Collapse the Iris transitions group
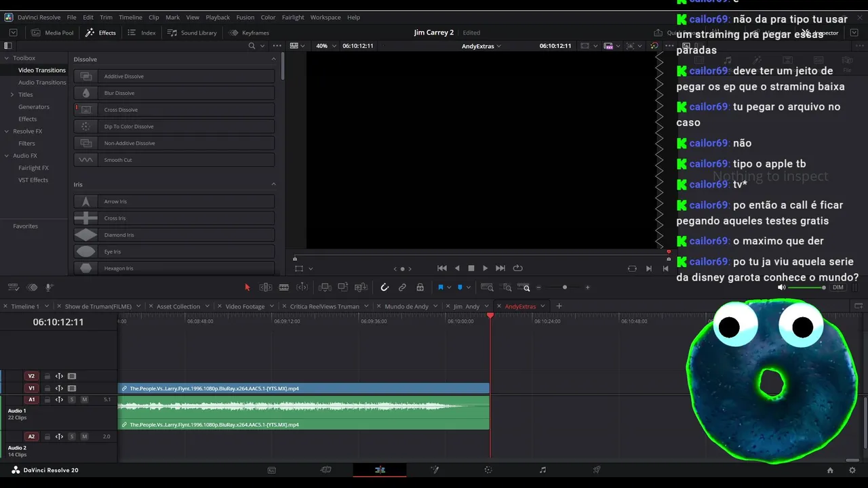Viewport: 868px width, 488px height. coord(274,184)
